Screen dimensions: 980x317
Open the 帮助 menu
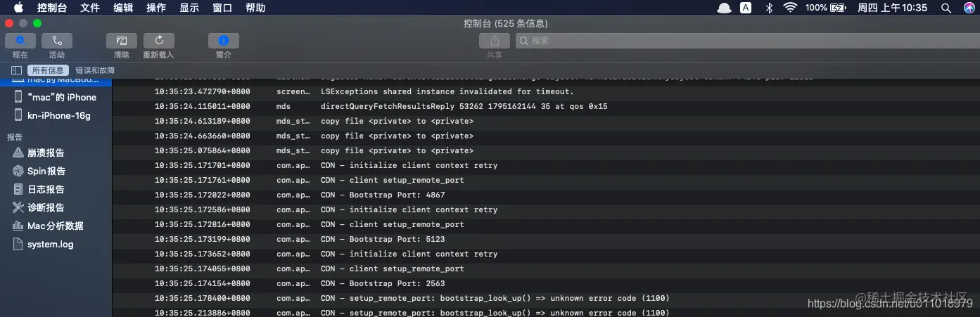point(255,8)
